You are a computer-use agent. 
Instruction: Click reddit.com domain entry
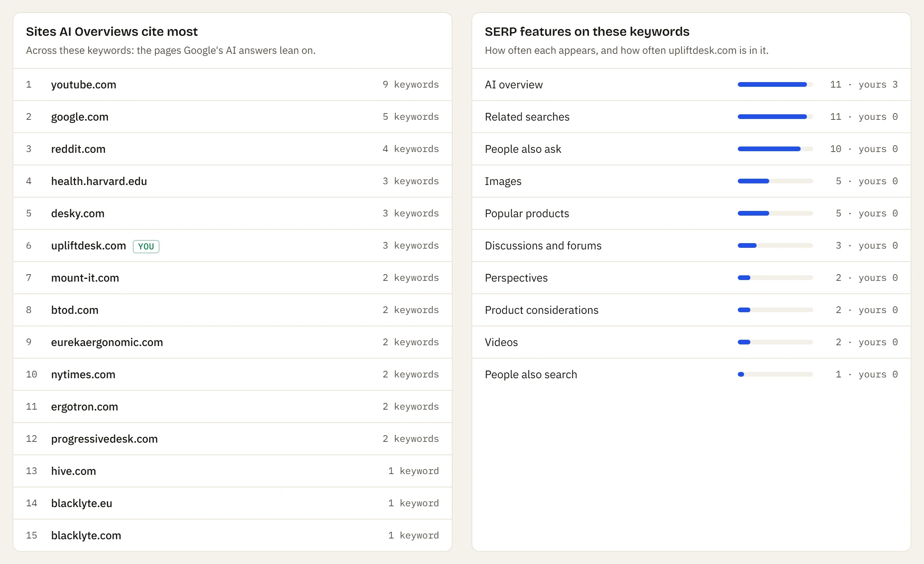click(78, 149)
